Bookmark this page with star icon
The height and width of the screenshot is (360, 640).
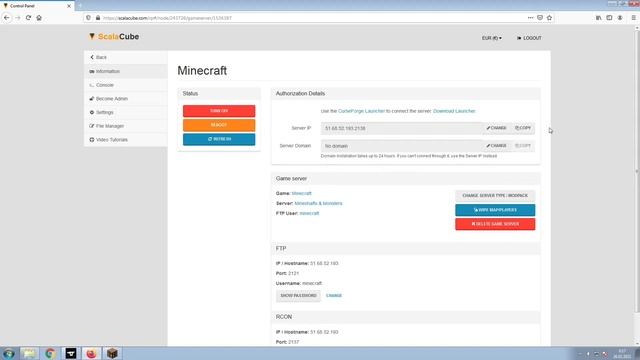549,18
